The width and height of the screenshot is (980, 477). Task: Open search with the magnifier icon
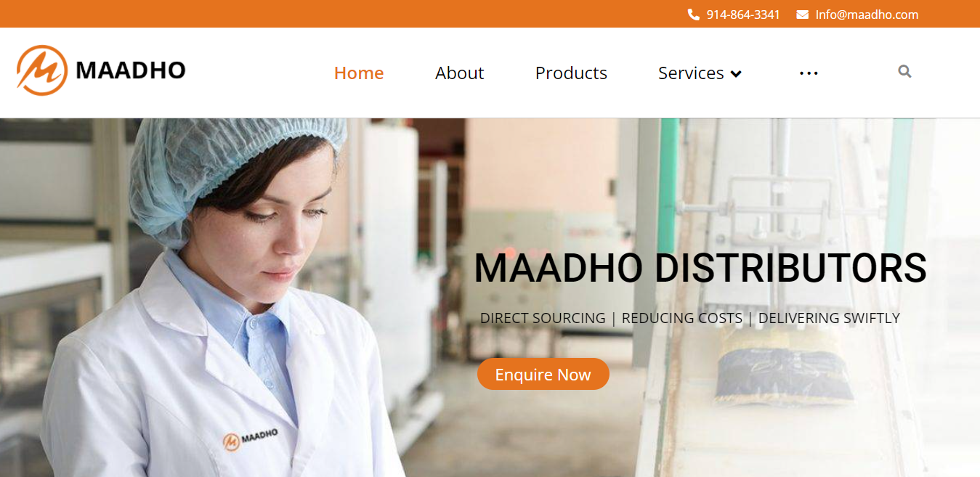(904, 71)
